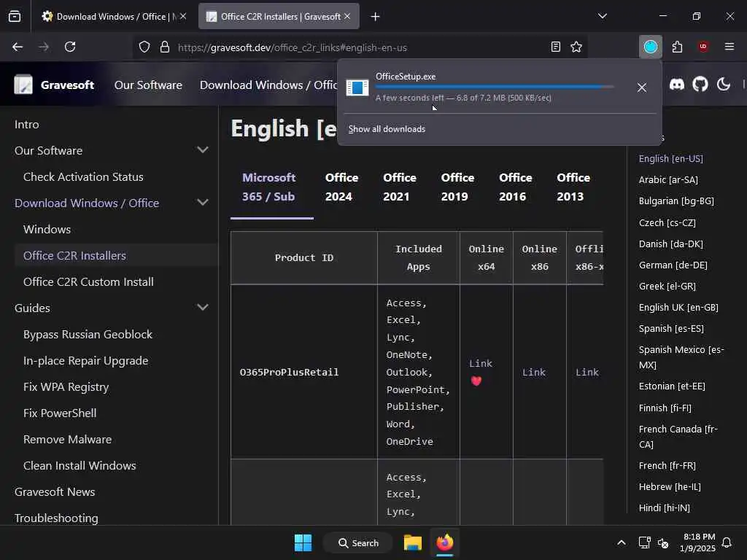Open Gravesoft Discord link icon
Screen dimensions: 747x560
click(x=676, y=85)
